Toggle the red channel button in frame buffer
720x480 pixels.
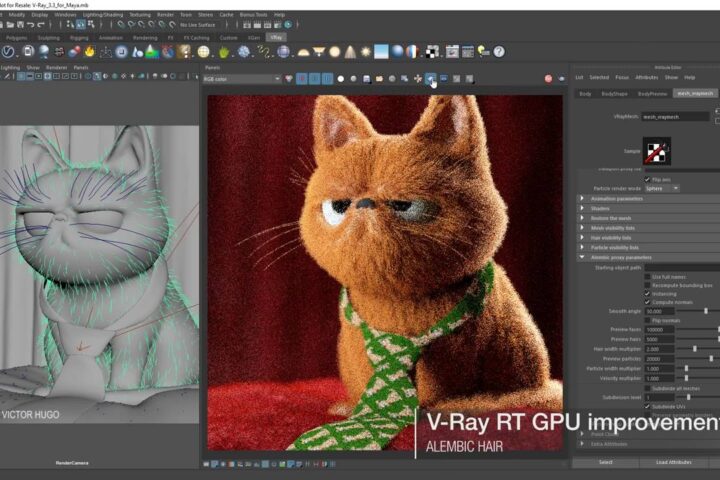[302, 79]
